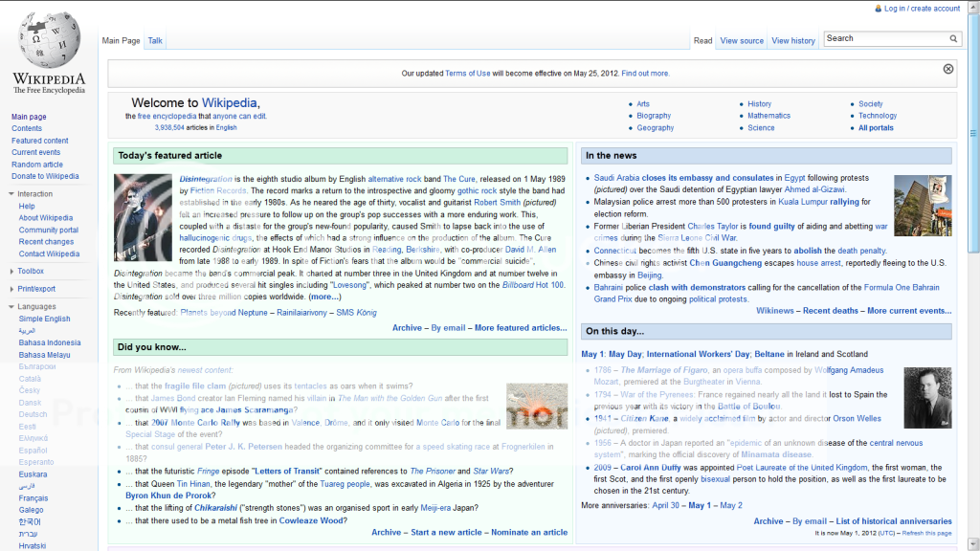This screenshot has width=980, height=551.
Task: Open the Disintegration article link
Action: (x=206, y=179)
